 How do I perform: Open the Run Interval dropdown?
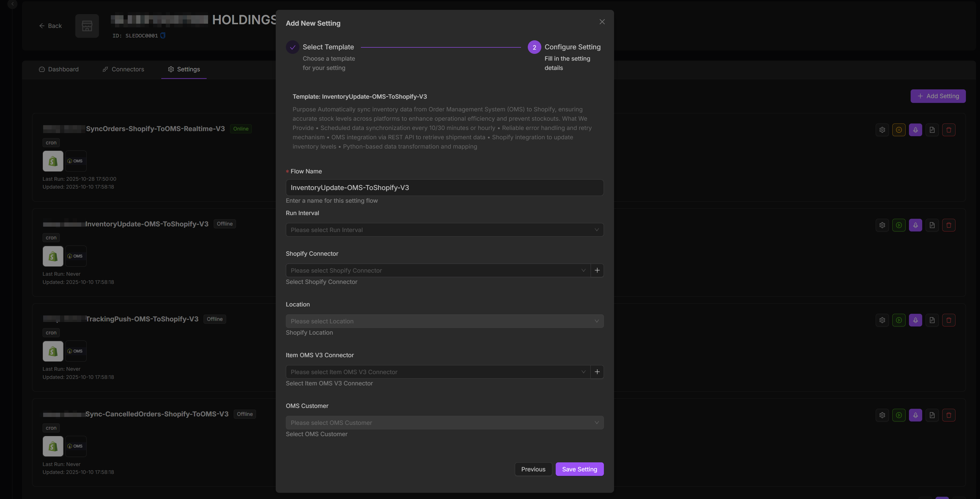[x=444, y=230]
